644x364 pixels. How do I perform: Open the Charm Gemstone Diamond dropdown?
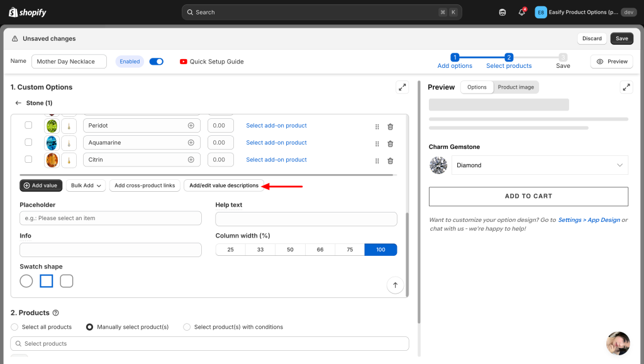pos(540,165)
